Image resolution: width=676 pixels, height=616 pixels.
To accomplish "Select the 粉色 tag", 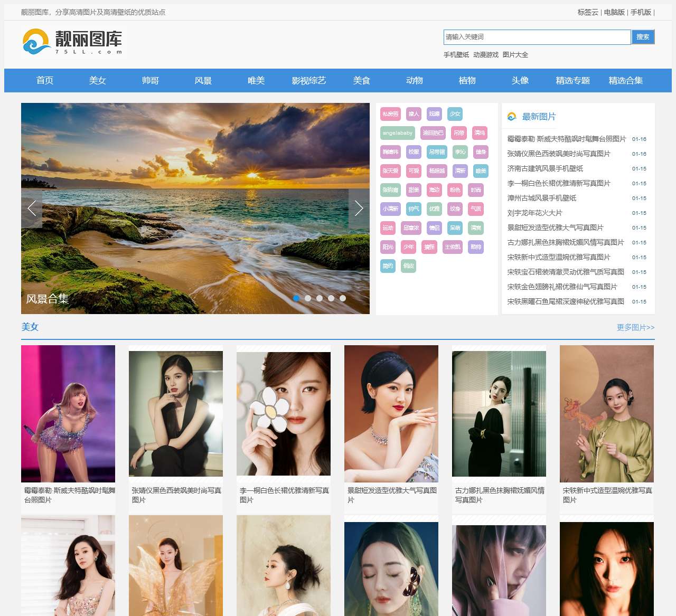I will (455, 190).
